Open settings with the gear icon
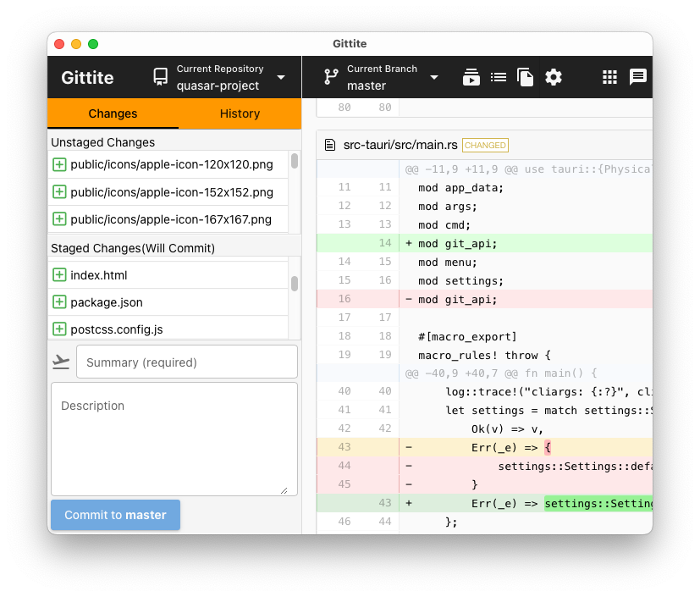 click(x=554, y=77)
